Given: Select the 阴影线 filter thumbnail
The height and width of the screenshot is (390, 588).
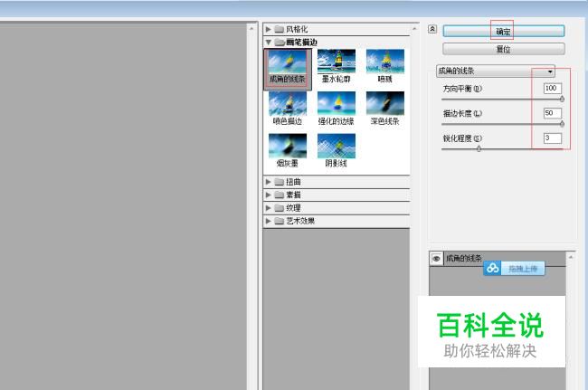Looking at the screenshot, I should pyautogui.click(x=337, y=150).
